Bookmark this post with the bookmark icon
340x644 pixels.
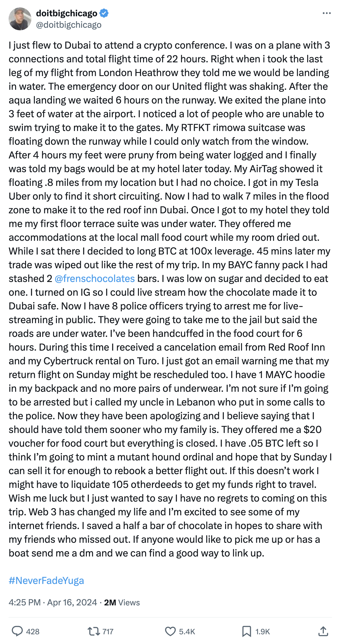tap(246, 631)
